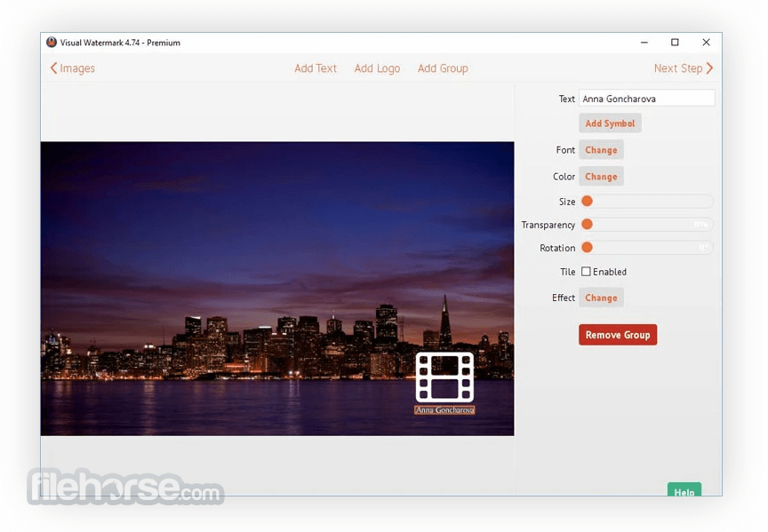Image resolution: width=768 pixels, height=532 pixels.
Task: Open the Add Symbol button
Action: [610, 123]
